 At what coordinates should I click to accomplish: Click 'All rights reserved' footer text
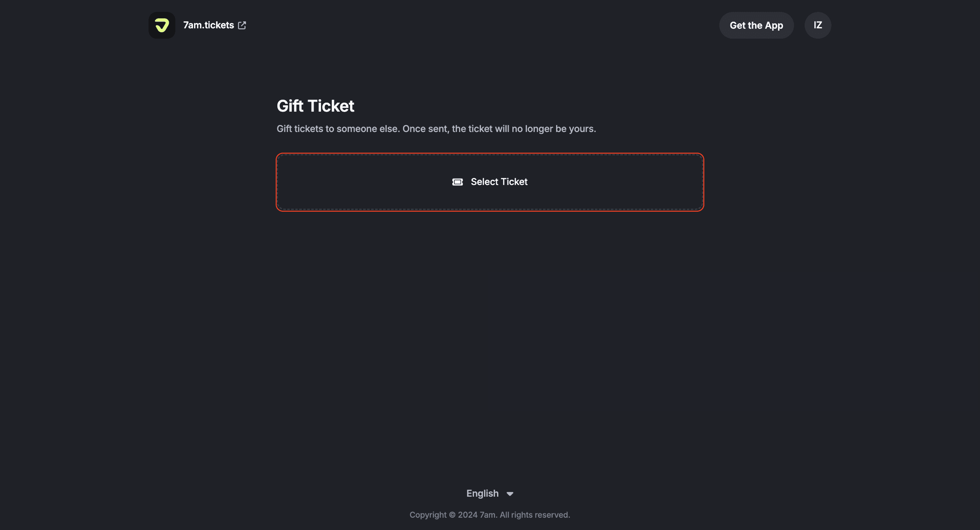[534, 515]
